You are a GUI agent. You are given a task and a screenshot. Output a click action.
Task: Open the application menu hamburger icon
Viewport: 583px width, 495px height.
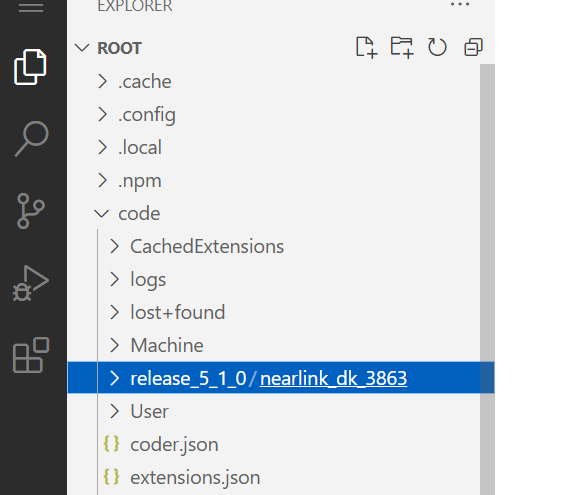[x=31, y=7]
